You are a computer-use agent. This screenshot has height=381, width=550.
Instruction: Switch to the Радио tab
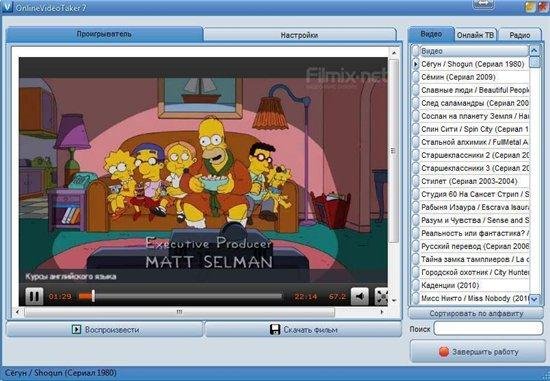pyautogui.click(x=520, y=35)
